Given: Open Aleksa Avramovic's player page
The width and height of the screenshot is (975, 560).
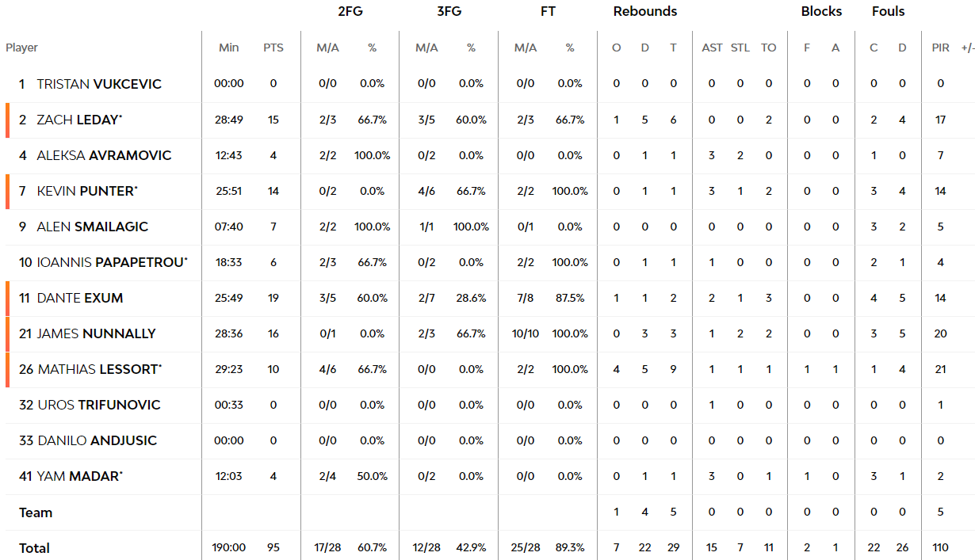Looking at the screenshot, I should [104, 155].
